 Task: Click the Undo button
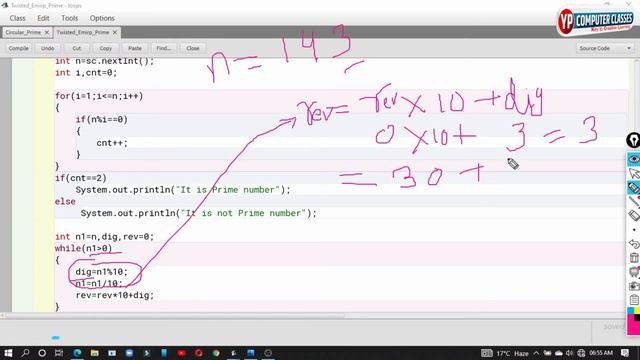pos(47,48)
